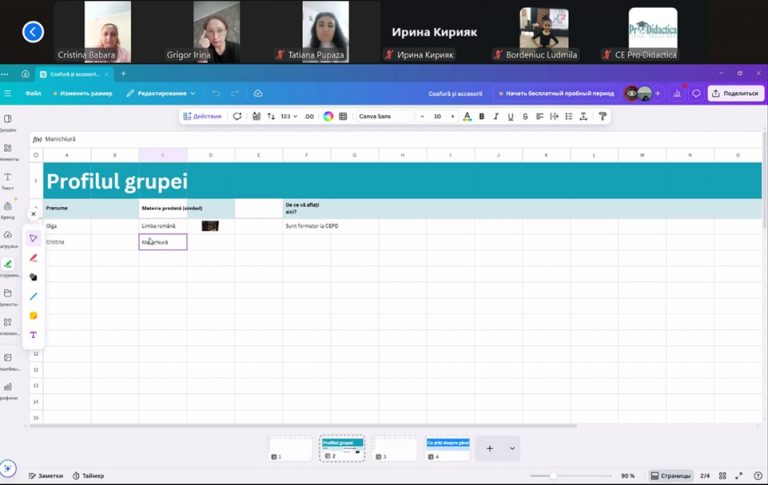The width and height of the screenshot is (768, 485).
Task: Select page 4 thumbnail
Action: click(447, 448)
